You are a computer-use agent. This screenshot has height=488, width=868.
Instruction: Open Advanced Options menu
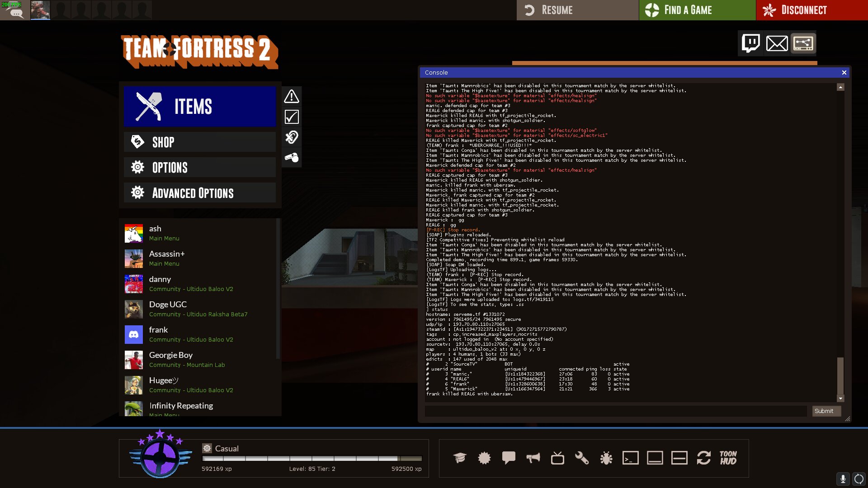pyautogui.click(x=200, y=193)
